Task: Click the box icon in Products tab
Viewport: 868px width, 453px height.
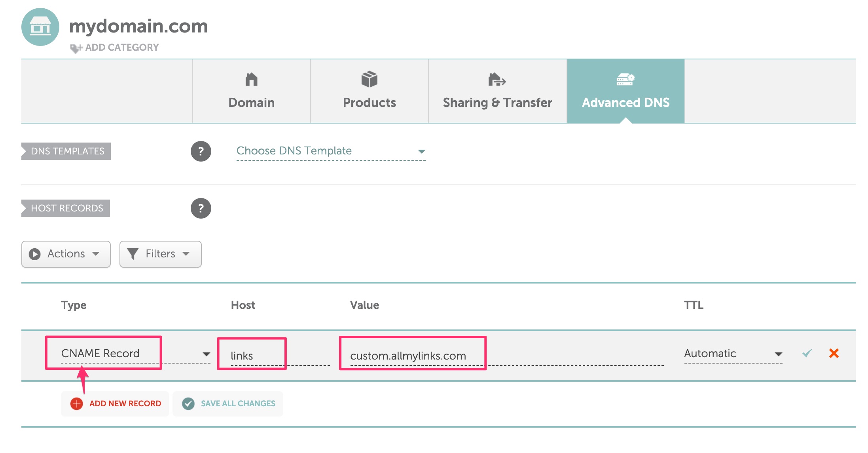Action: pyautogui.click(x=370, y=79)
